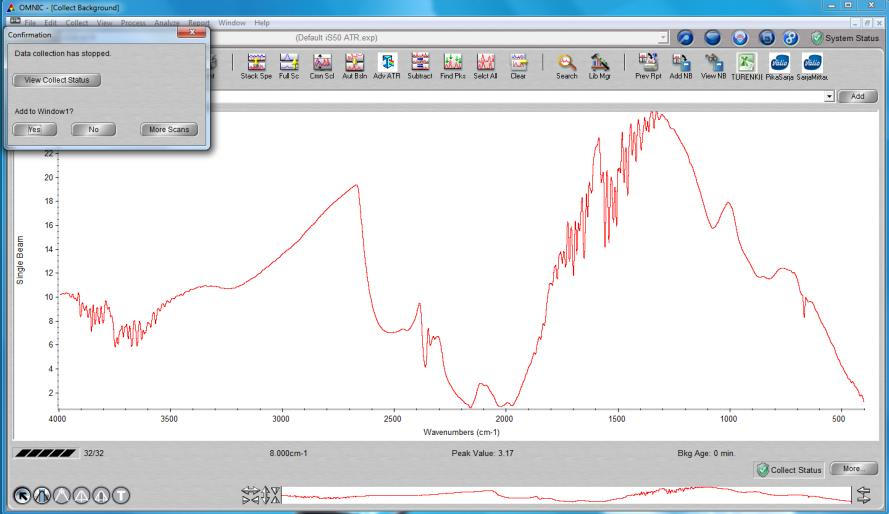Open the spectrum title dropdown arrow beside Add
The height and width of the screenshot is (514, 889).
coord(829,96)
